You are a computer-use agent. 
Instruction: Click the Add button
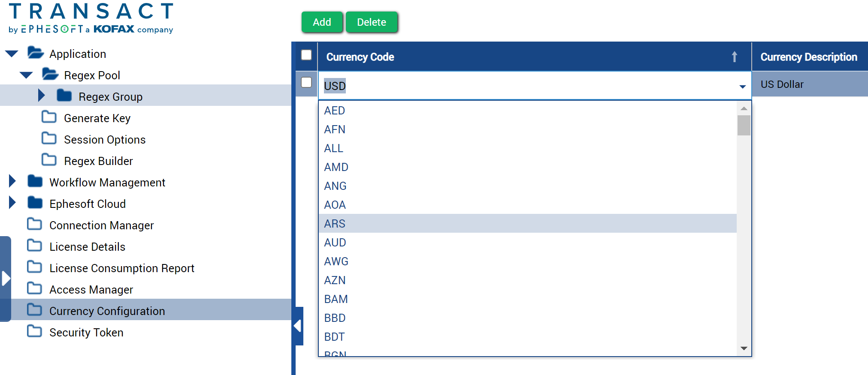[x=322, y=22]
